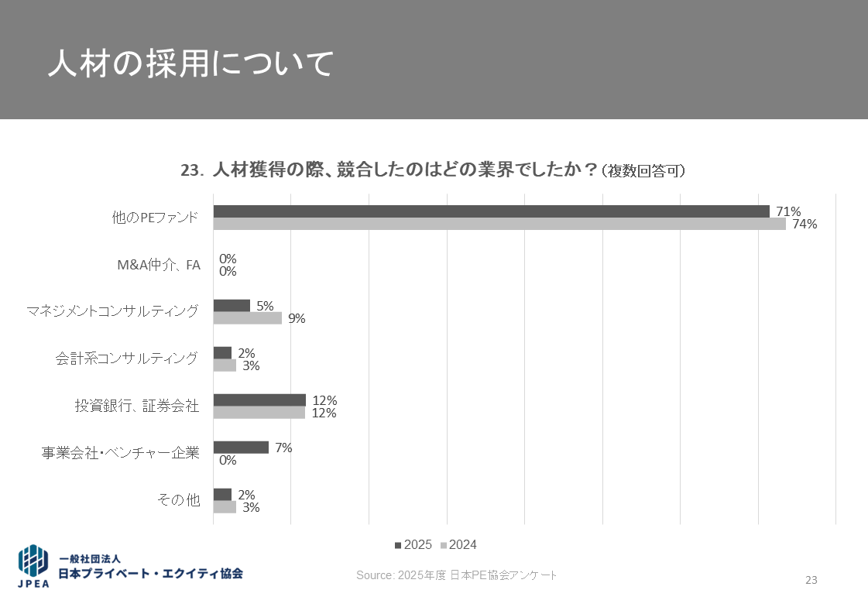Select the 2025 bar for 投資銀行、証券会社
The width and height of the screenshot is (868, 614).
click(x=259, y=400)
